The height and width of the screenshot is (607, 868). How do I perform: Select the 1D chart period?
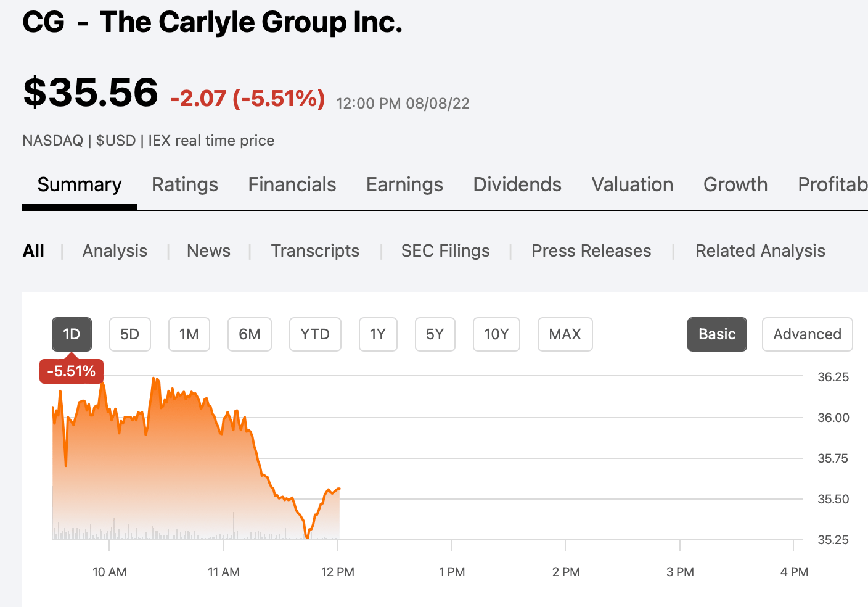pos(72,334)
